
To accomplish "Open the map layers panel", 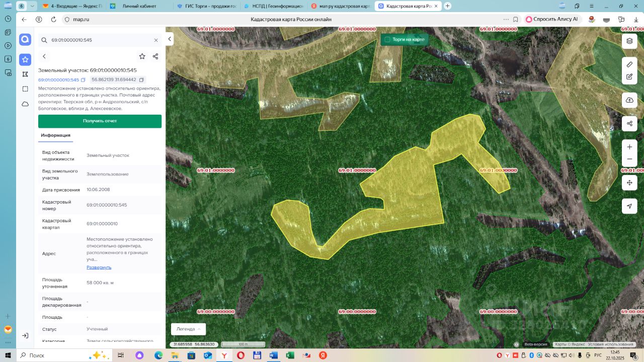I will 629,41.
